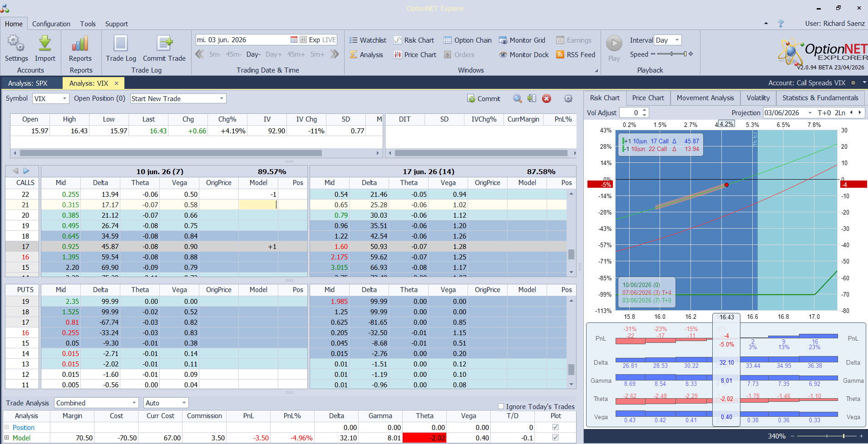Click the help question mark icon

pos(781,24)
